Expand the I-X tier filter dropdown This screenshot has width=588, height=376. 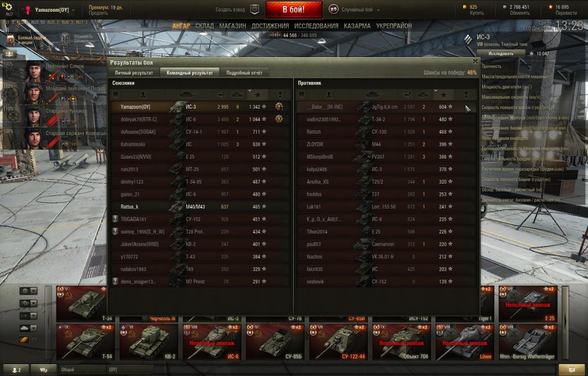[28, 316]
